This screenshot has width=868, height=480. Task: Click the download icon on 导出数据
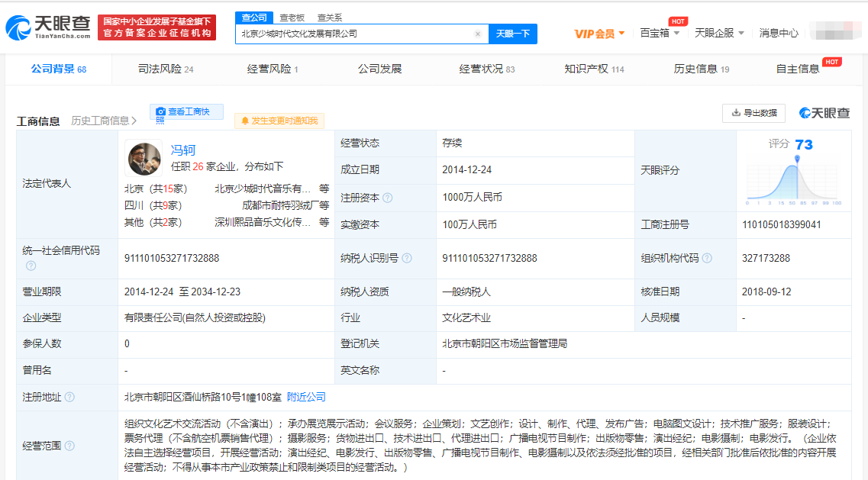coord(736,113)
